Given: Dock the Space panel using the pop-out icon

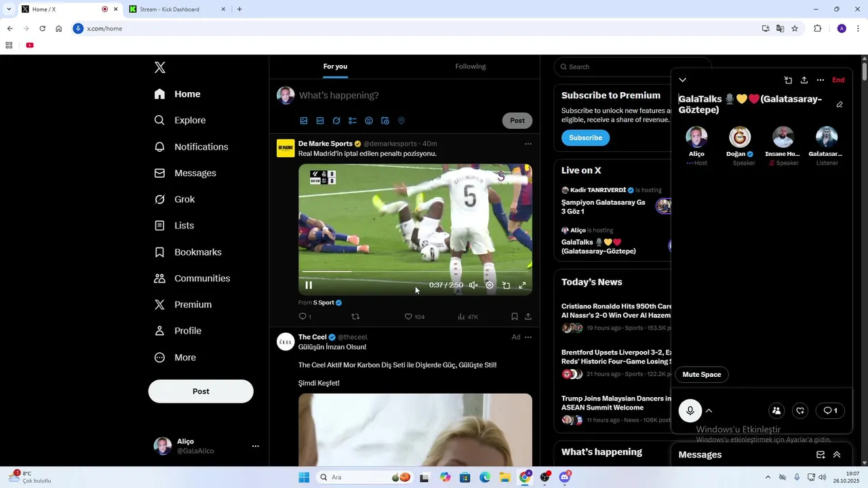Looking at the screenshot, I should (788, 80).
